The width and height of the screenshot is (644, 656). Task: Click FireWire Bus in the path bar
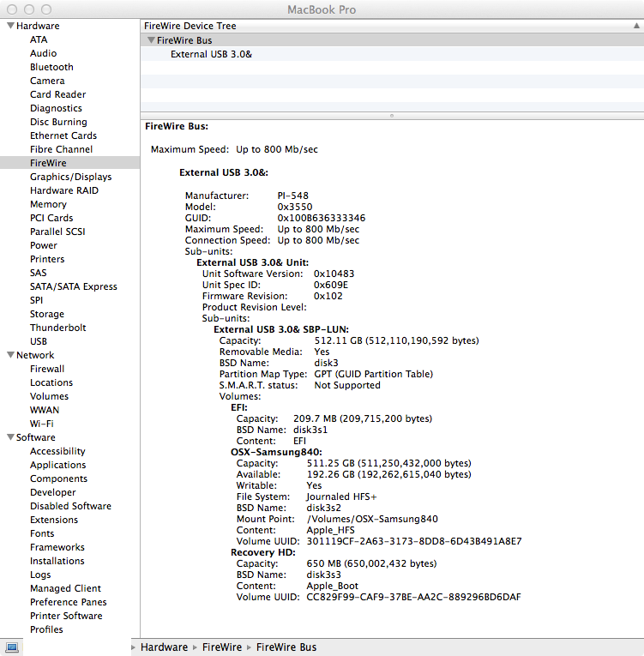click(x=286, y=647)
